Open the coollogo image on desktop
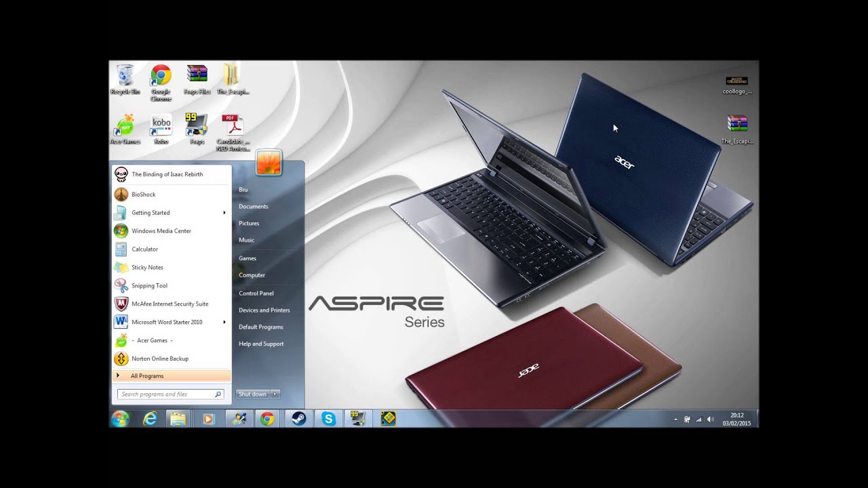The width and height of the screenshot is (868, 488). (737, 85)
